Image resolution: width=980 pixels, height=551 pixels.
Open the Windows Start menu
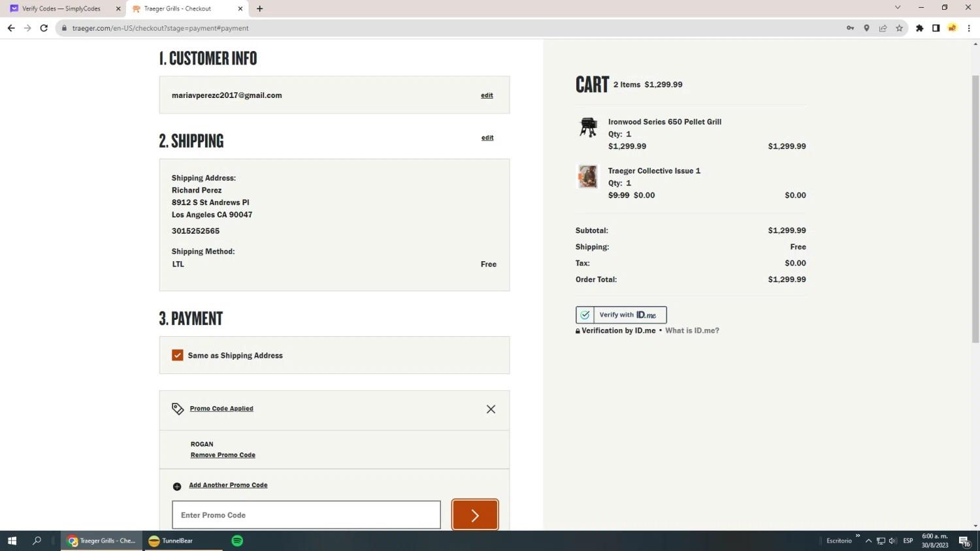coord(12,541)
